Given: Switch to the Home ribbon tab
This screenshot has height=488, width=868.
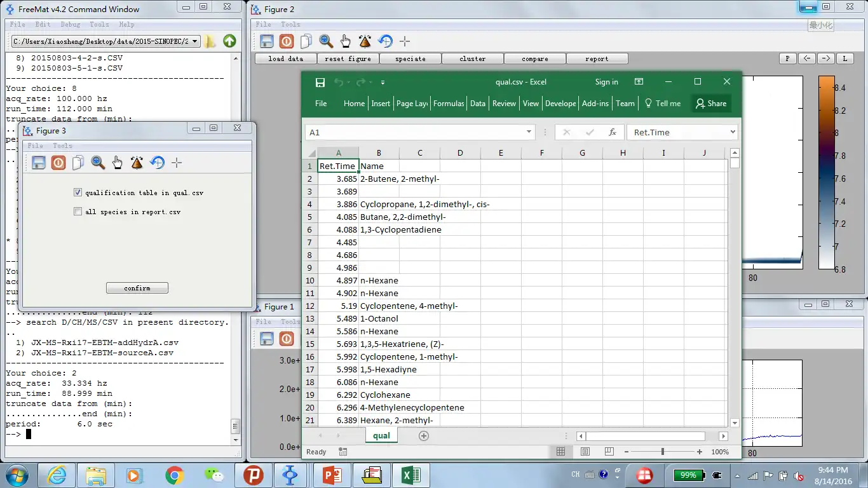Looking at the screenshot, I should 354,104.
